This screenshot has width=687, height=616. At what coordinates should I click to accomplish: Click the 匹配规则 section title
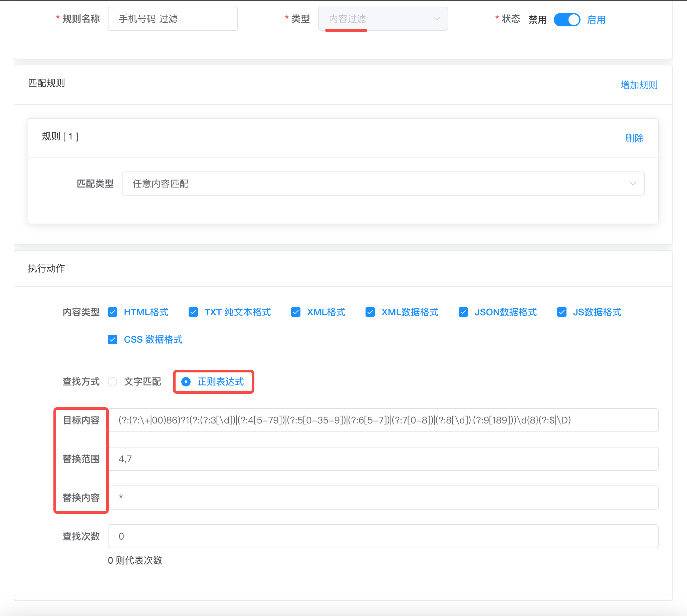[46, 83]
